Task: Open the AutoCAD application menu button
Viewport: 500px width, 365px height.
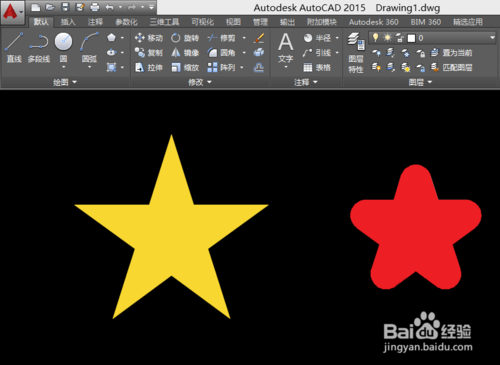Action: (13, 13)
